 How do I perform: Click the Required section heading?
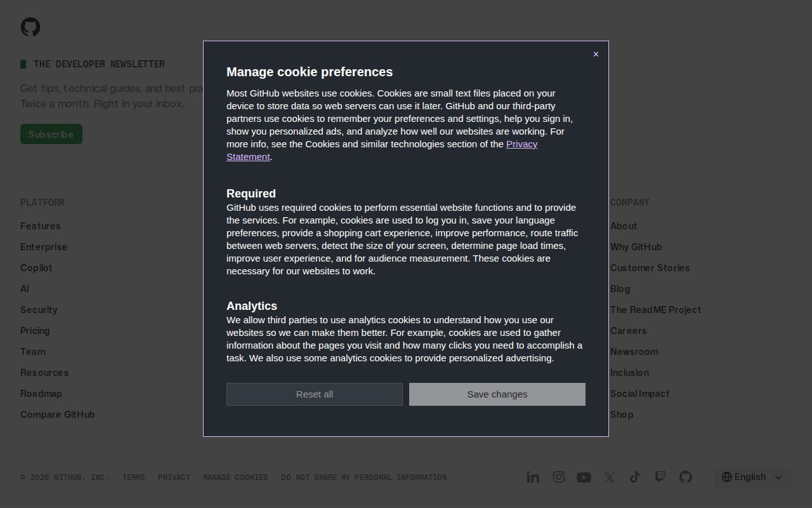click(x=251, y=194)
